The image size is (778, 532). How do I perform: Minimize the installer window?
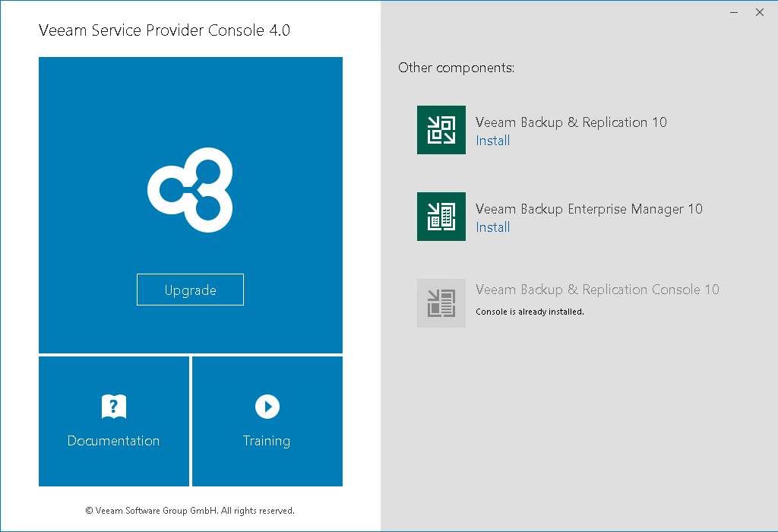734,12
